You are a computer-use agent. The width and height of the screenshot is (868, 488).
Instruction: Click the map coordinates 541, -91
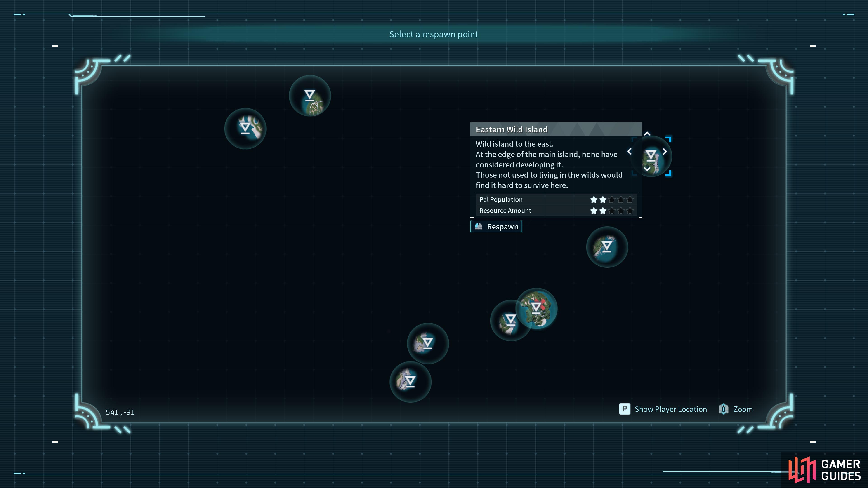pos(120,412)
